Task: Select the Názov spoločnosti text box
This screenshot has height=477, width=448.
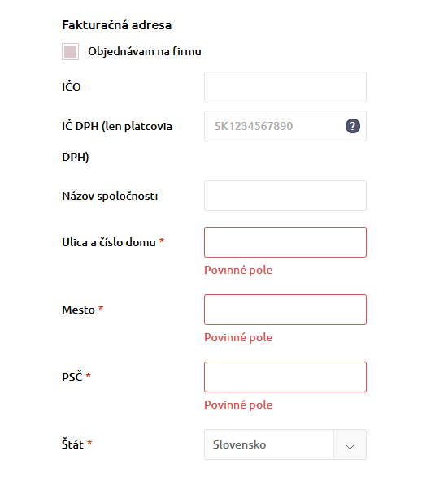Action: click(x=285, y=196)
